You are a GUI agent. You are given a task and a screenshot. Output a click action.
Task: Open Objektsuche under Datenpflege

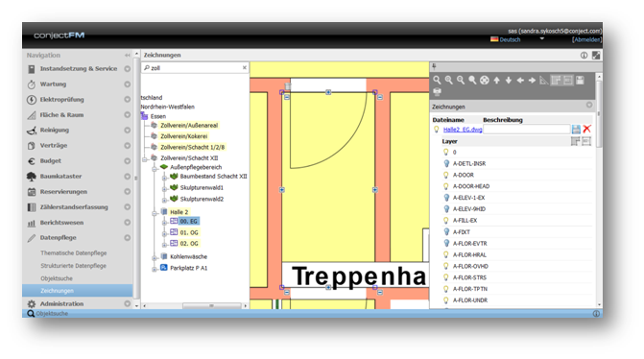pos(57,278)
